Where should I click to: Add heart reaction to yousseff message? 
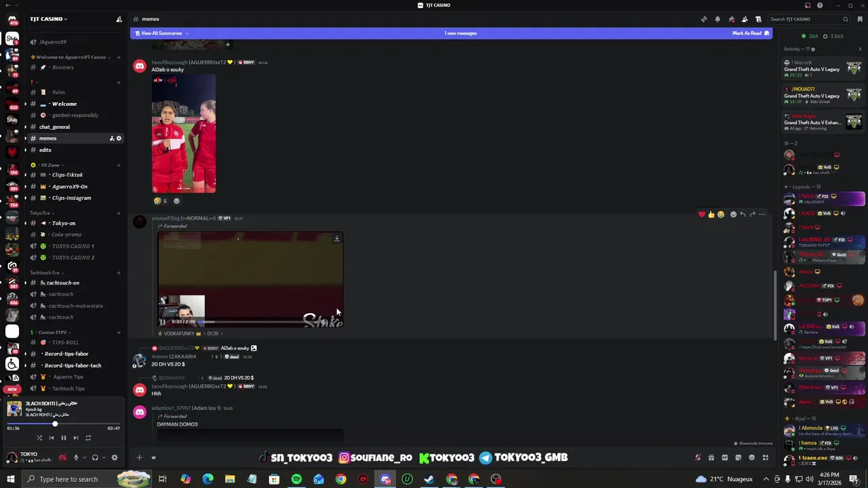click(701, 214)
